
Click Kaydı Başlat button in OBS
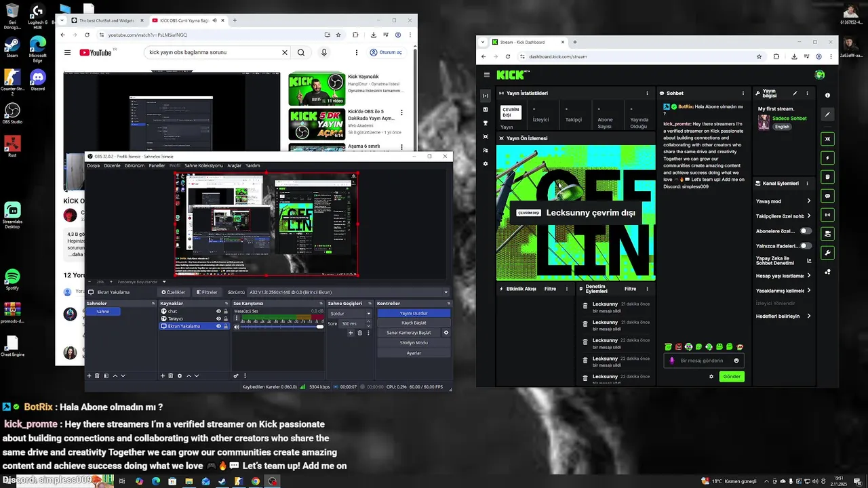414,323
